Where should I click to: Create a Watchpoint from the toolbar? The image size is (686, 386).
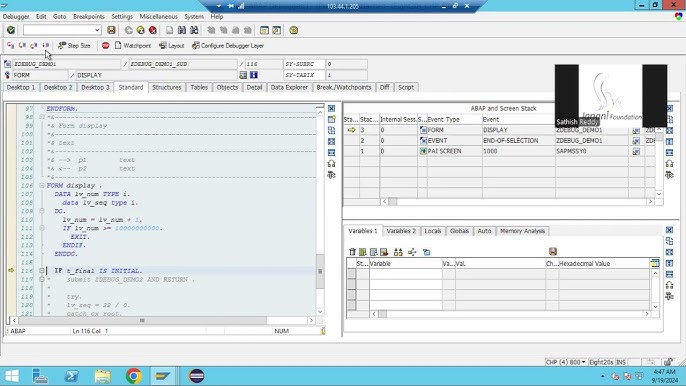pos(133,46)
